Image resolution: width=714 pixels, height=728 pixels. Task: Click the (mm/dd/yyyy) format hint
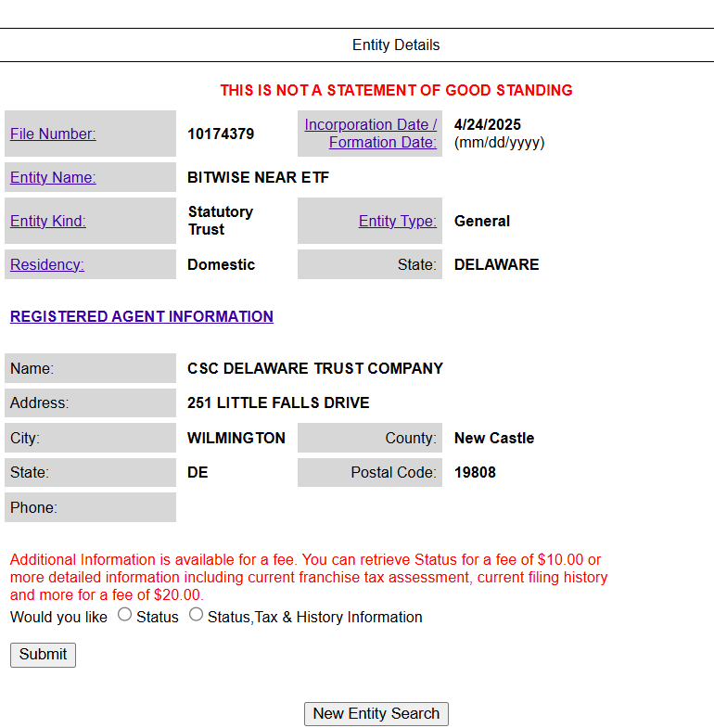pos(499,142)
